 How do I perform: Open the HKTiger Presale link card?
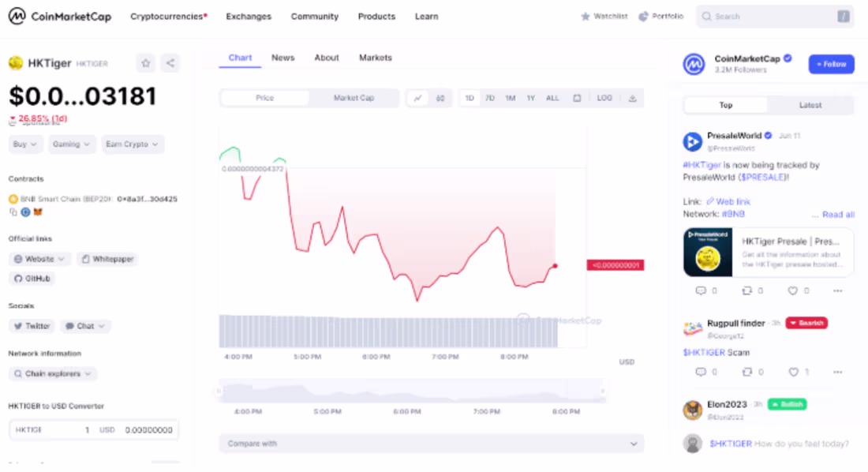click(769, 252)
